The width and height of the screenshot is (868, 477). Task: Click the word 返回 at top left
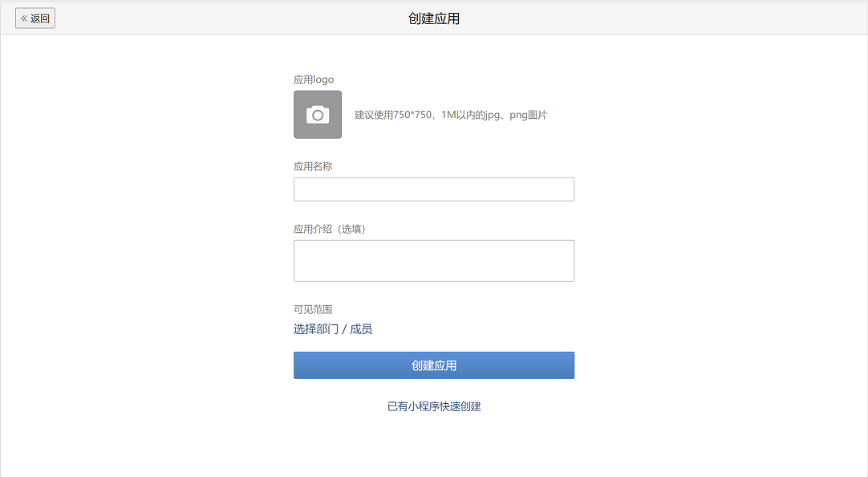click(40, 18)
